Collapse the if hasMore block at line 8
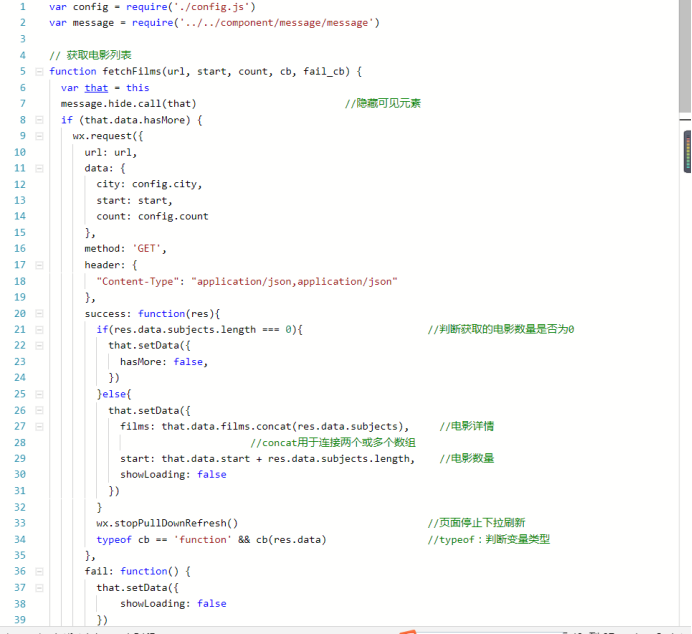 click(39, 120)
